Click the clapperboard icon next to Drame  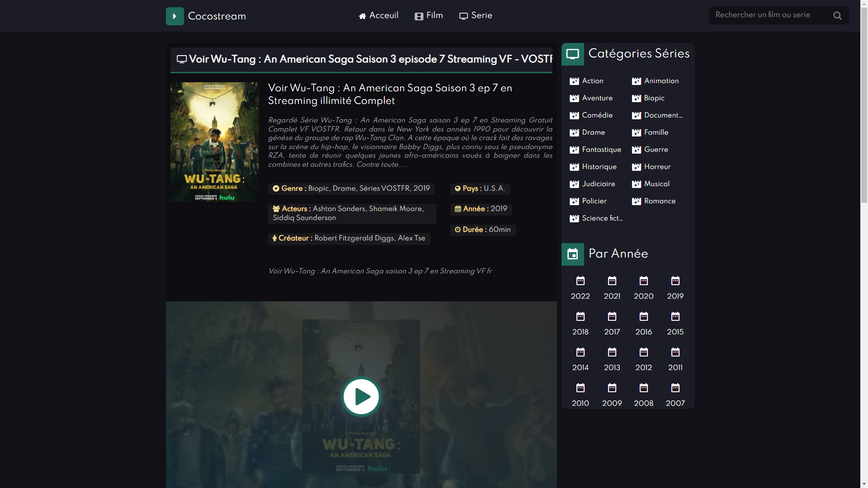(574, 133)
